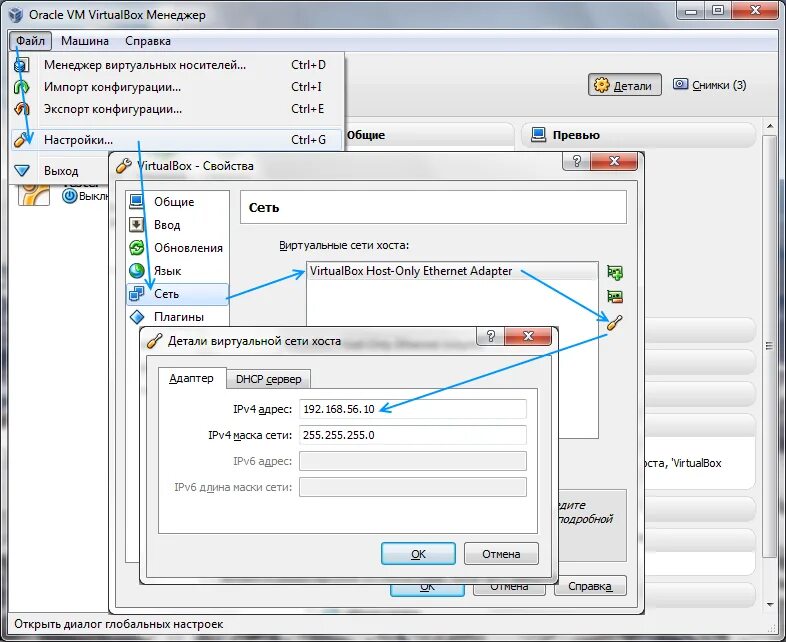Select Плагины in settings sidebar
Image resolution: width=786 pixels, height=642 pixels.
click(x=177, y=317)
